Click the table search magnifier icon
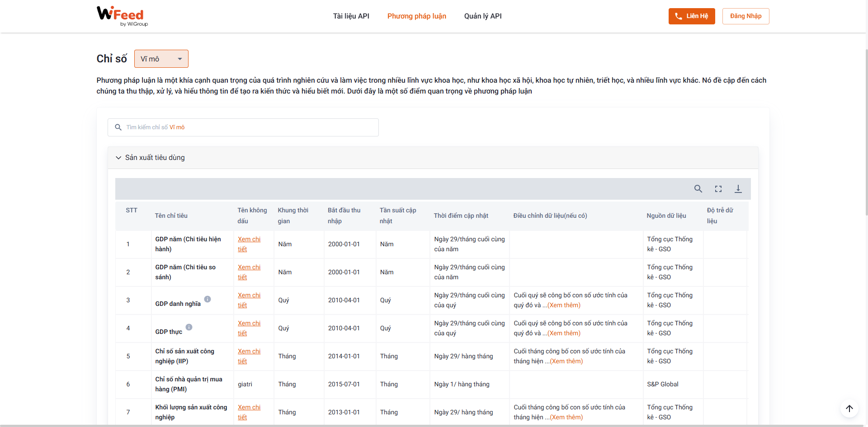The width and height of the screenshot is (868, 427). 698,189
